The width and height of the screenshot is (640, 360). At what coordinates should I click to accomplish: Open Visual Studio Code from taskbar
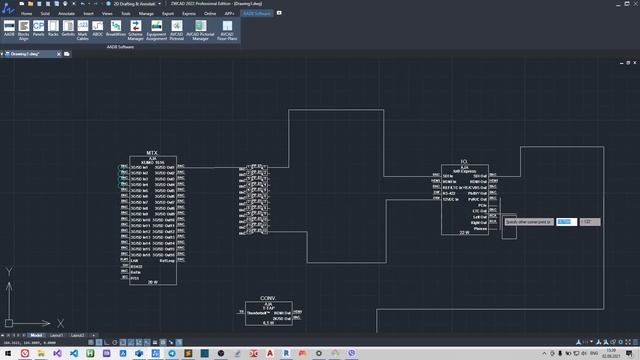coord(74,353)
